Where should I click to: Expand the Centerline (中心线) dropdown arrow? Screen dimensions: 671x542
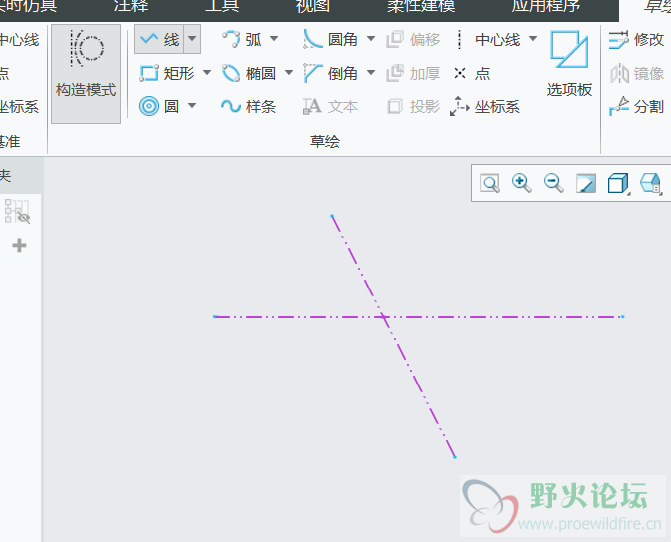tap(533, 39)
